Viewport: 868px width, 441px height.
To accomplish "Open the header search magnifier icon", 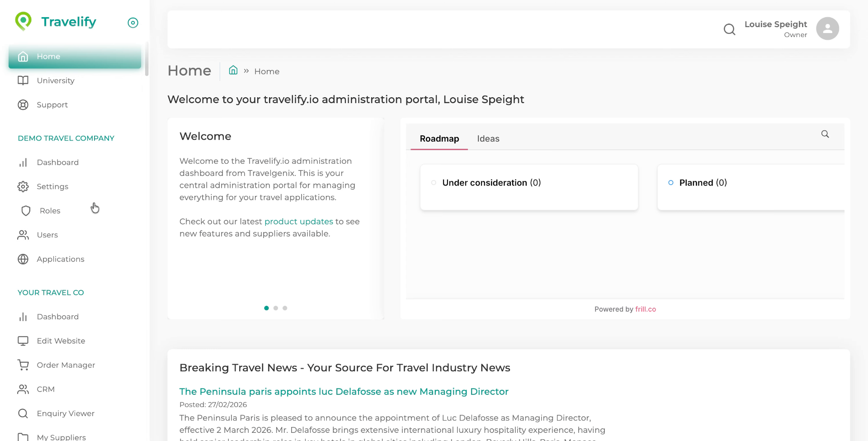I will tap(729, 29).
